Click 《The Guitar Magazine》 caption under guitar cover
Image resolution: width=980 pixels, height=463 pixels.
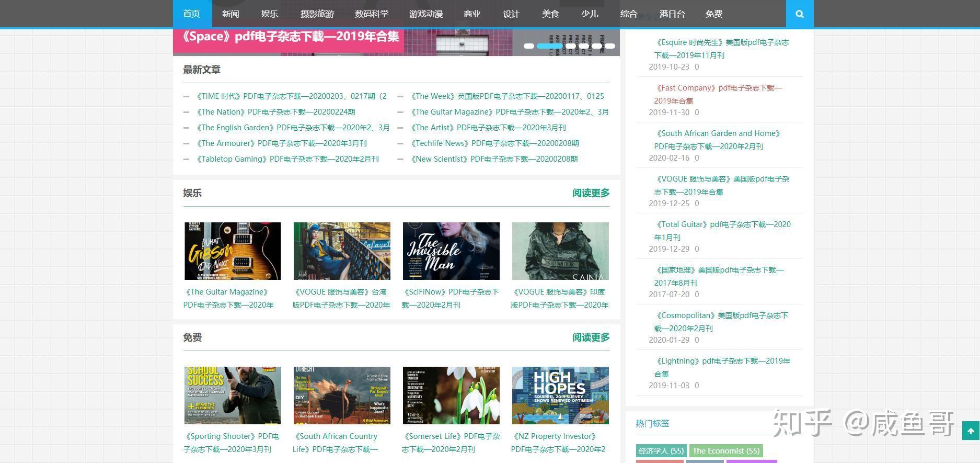pyautogui.click(x=228, y=298)
